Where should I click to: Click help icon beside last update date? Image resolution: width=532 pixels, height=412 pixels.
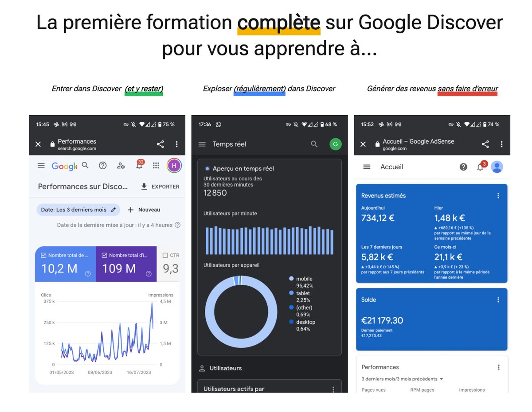tap(177, 225)
